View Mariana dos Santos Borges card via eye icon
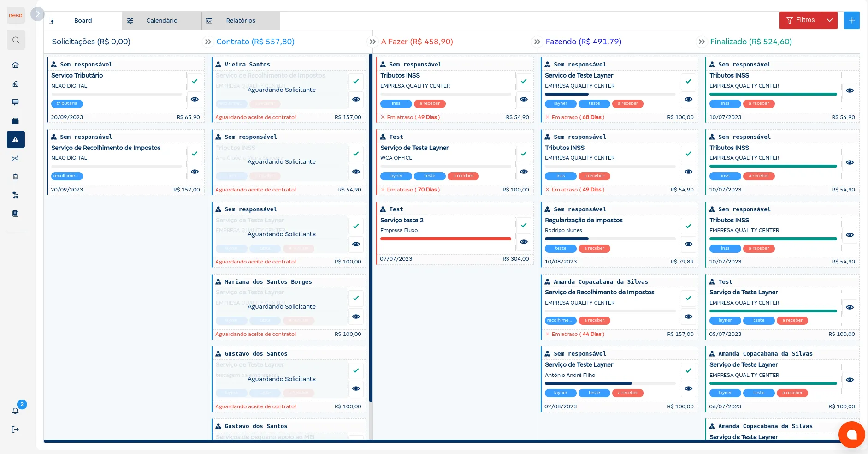 click(356, 317)
